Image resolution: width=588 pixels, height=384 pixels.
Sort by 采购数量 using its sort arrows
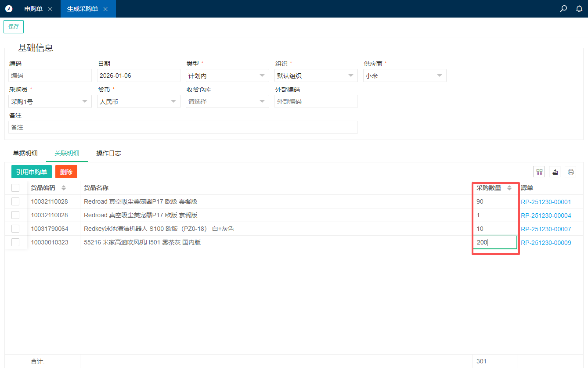coord(509,188)
